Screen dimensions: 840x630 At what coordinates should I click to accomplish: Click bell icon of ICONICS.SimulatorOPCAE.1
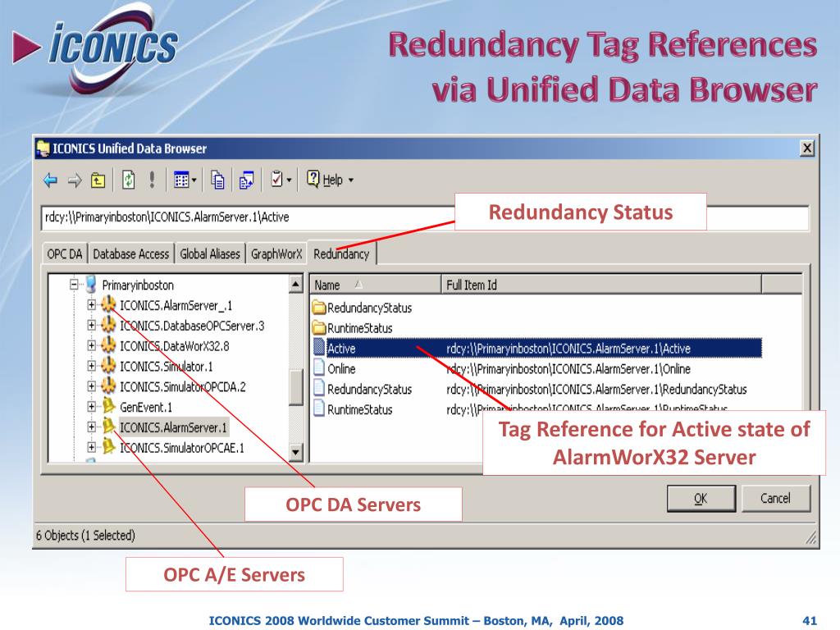109,447
